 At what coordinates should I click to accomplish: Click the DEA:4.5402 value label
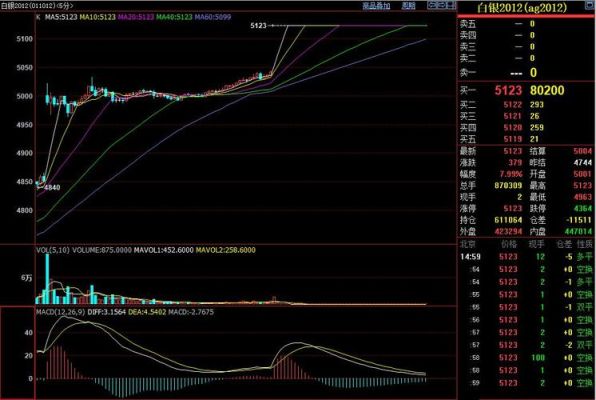tap(147, 312)
